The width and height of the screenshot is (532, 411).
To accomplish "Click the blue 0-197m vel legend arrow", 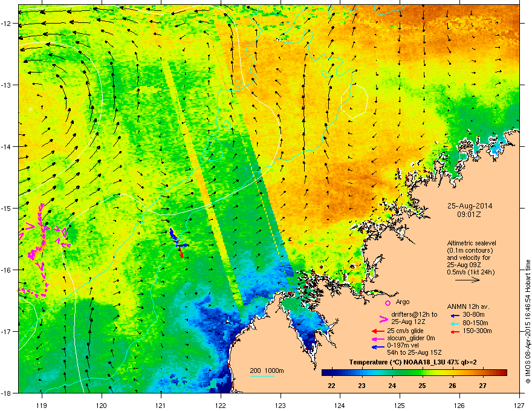I will (378, 347).
